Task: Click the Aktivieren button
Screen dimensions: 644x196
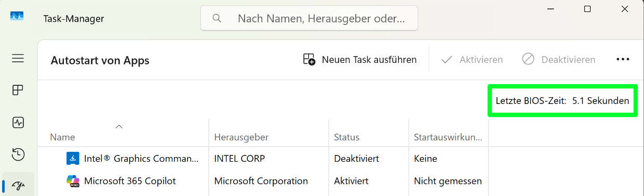Action: coord(472,59)
